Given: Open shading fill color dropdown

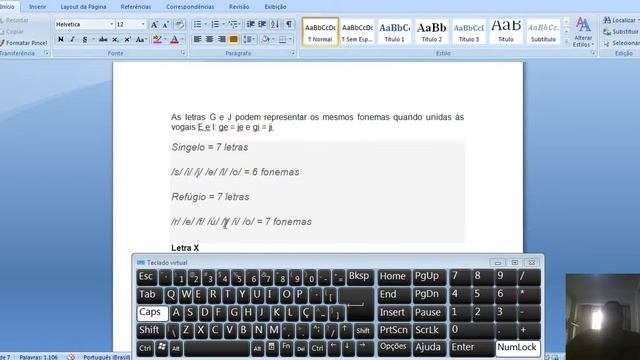Looking at the screenshot, I should 273,40.
